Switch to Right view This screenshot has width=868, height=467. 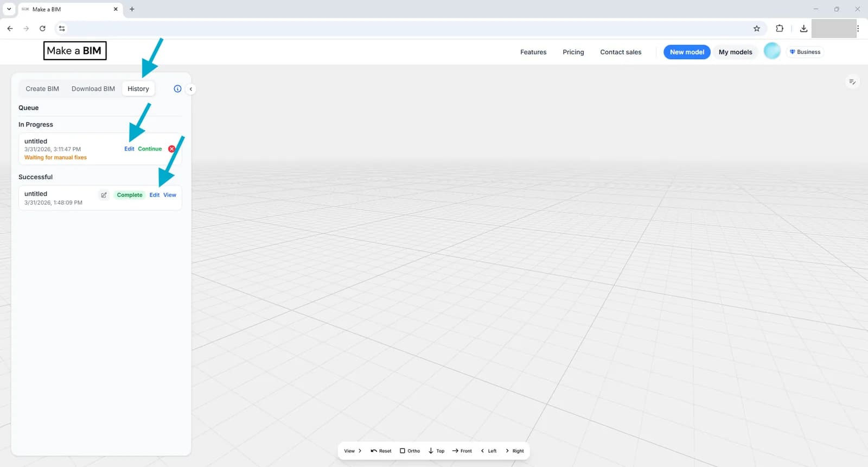click(x=514, y=451)
